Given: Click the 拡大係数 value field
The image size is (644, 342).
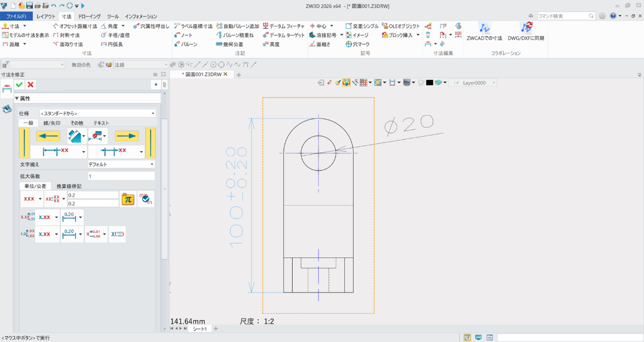Looking at the screenshot, I should (x=121, y=176).
